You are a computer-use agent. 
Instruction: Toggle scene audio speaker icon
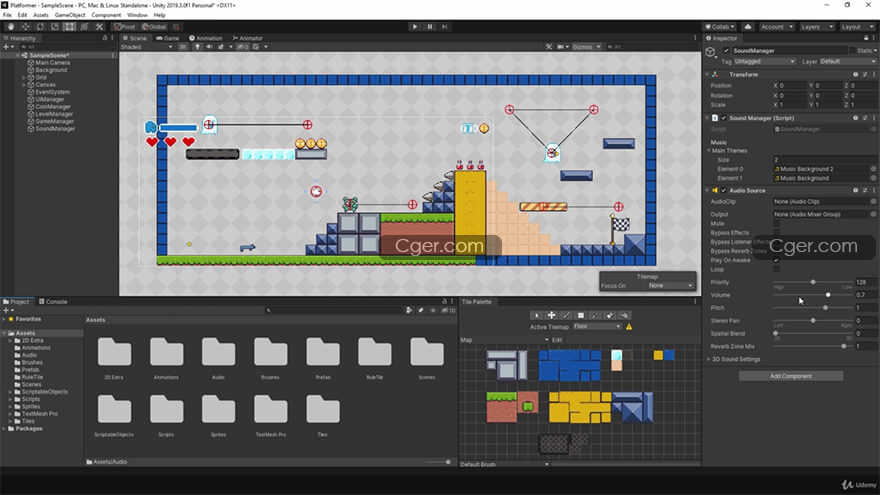tap(209, 47)
